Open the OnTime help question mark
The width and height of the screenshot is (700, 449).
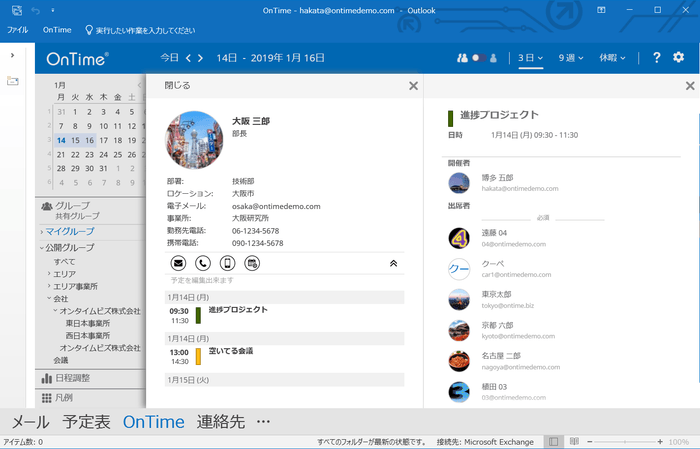pos(657,58)
